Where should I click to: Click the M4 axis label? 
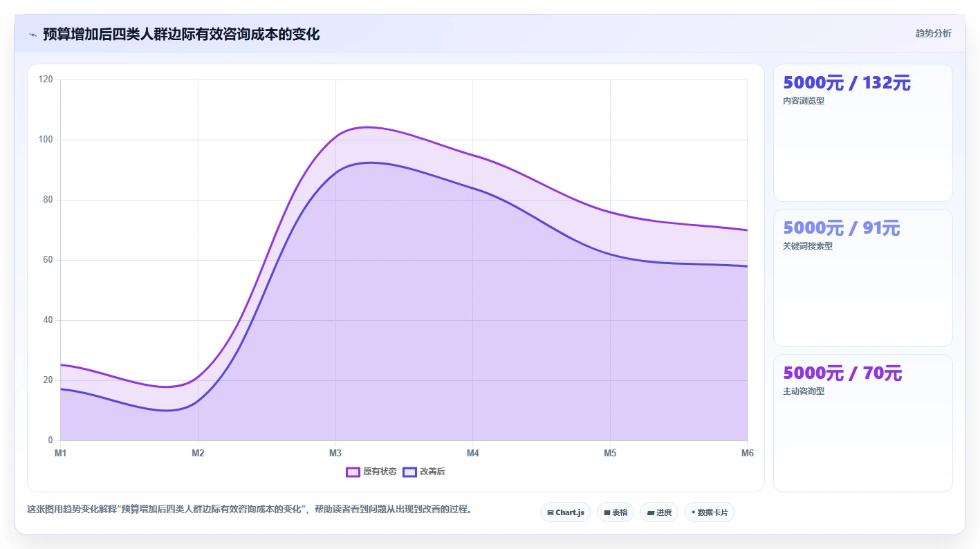472,454
